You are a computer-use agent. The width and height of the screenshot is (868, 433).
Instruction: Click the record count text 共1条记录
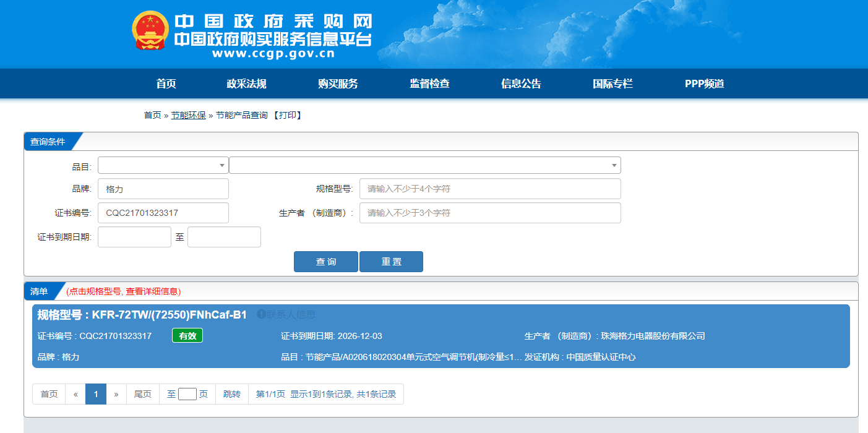click(376, 394)
